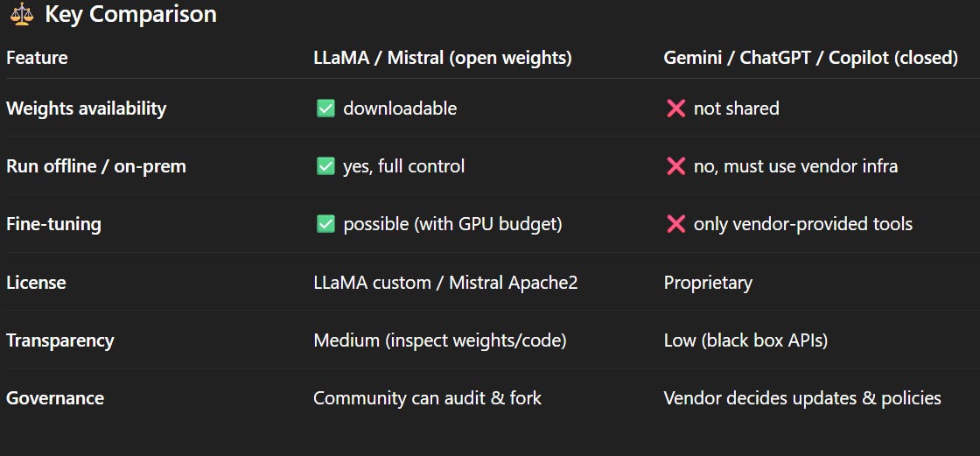
Task: Click red cross beside no, must use vendor infra
Action: [x=675, y=166]
